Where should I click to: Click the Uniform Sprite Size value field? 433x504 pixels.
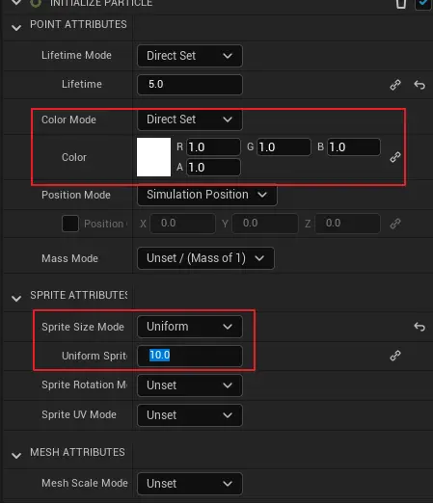[190, 356]
